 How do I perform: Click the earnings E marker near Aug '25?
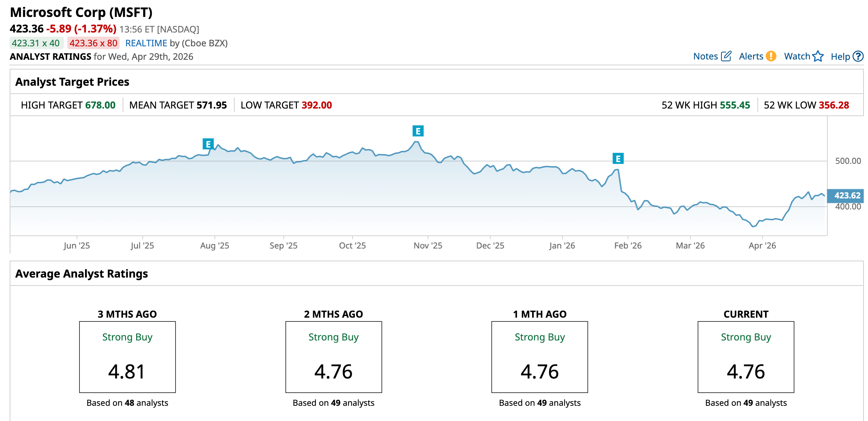click(208, 144)
